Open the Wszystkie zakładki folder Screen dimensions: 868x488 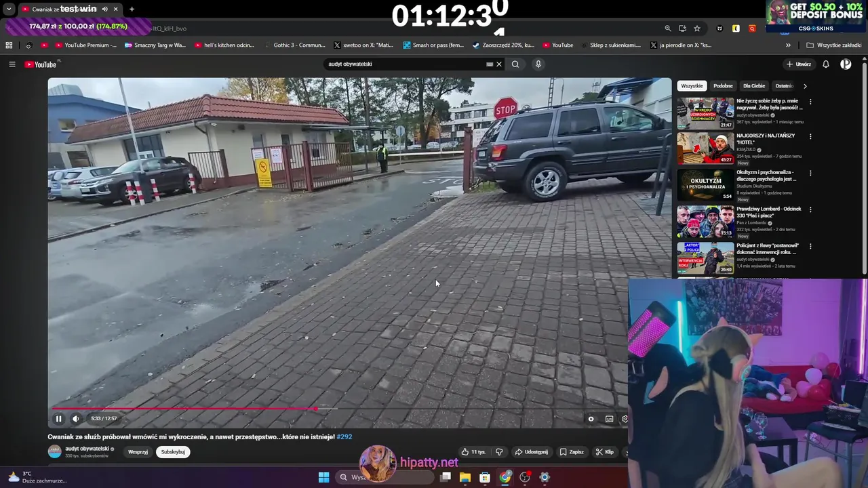[833, 45]
